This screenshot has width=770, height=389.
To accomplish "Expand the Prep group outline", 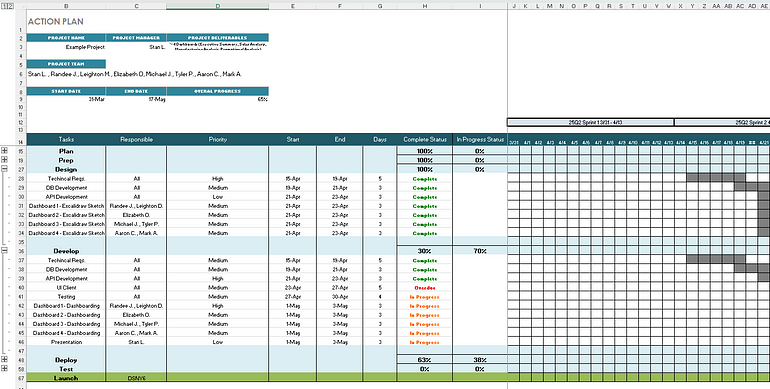I will (4, 160).
